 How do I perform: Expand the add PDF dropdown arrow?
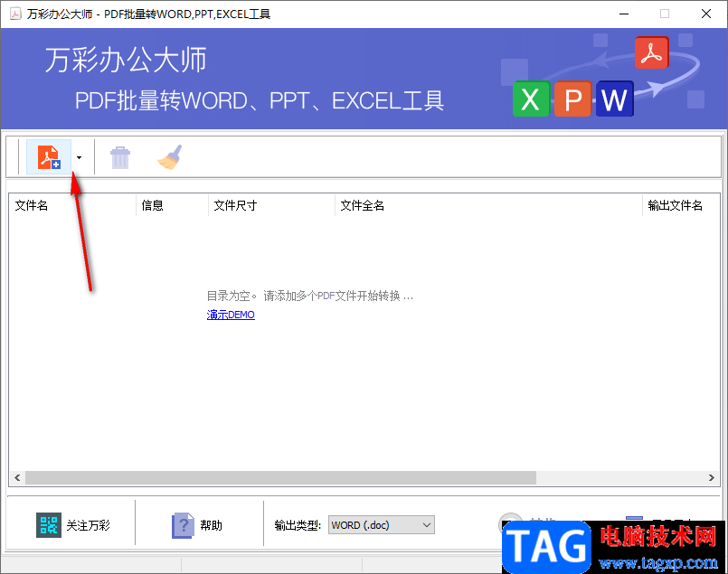pos(79,157)
